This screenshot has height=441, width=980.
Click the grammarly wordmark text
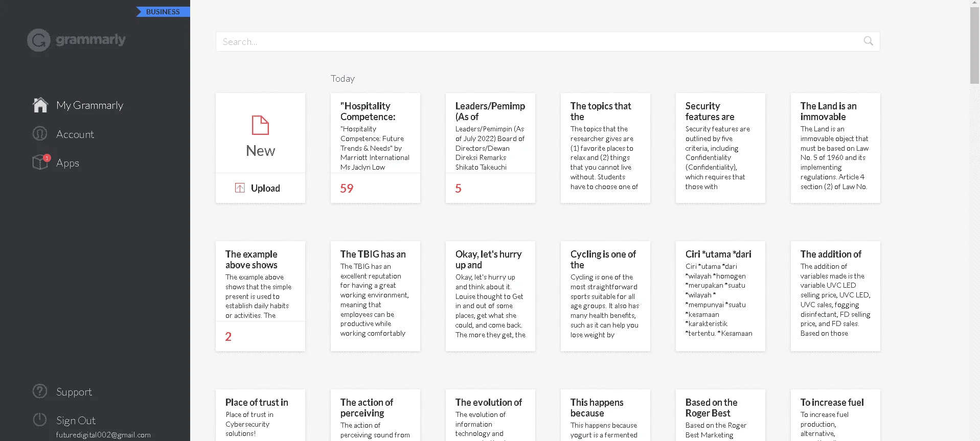90,40
